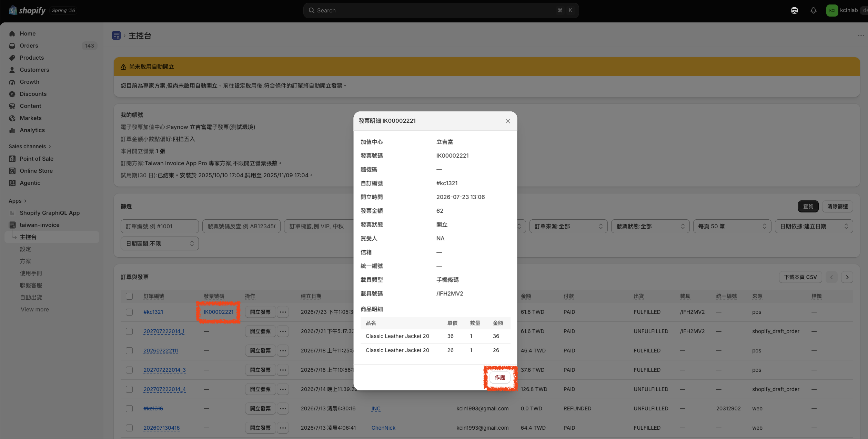Click the app icon beside 主控台 title
The image size is (868, 439).
click(116, 35)
